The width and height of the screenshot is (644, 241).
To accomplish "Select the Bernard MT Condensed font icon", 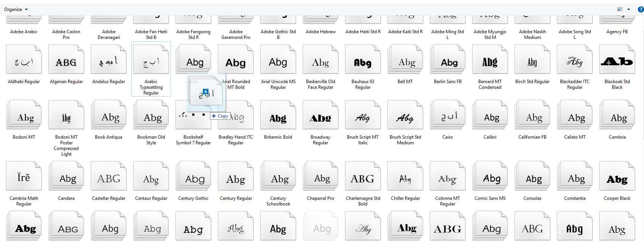I will [x=490, y=59].
